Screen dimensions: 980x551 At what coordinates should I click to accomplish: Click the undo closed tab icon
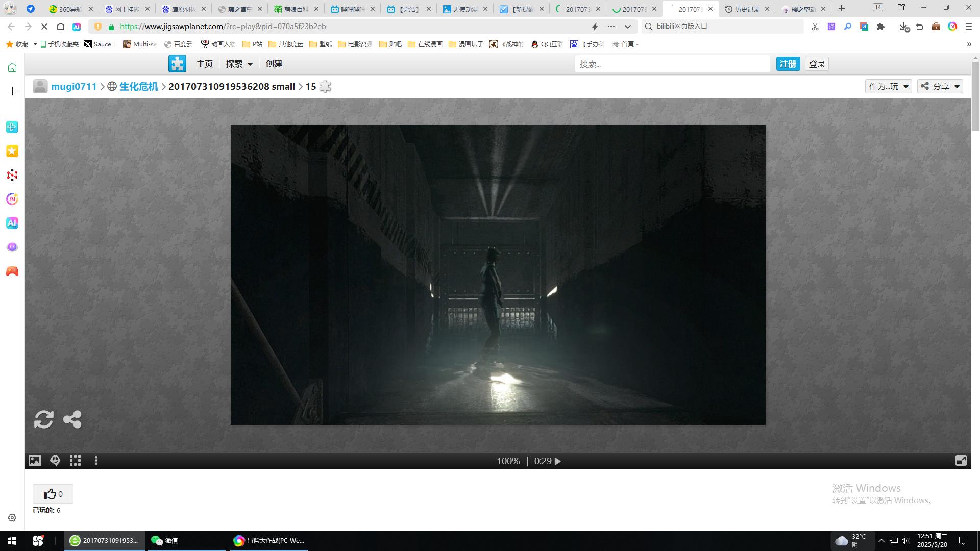[x=920, y=27]
